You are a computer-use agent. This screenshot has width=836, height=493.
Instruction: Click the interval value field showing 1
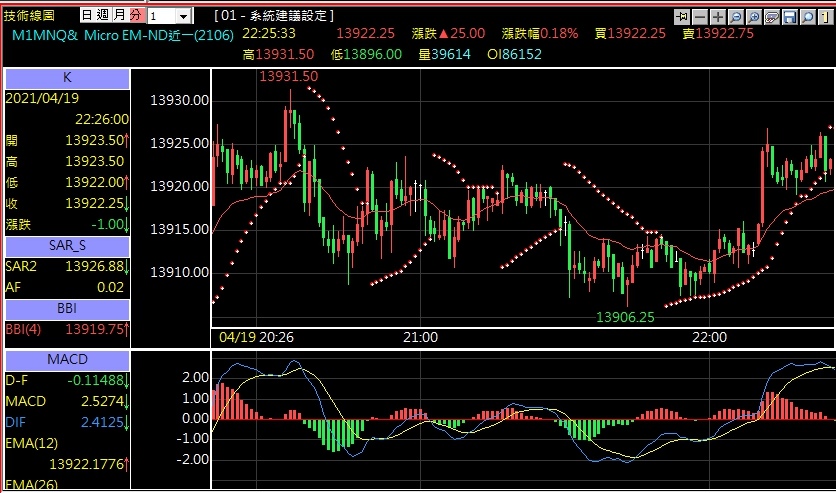(x=162, y=16)
